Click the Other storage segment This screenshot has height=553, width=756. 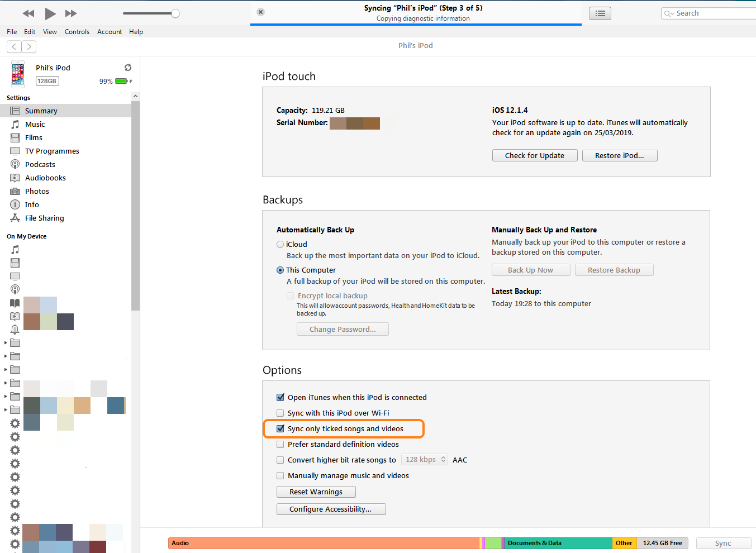pos(624,543)
